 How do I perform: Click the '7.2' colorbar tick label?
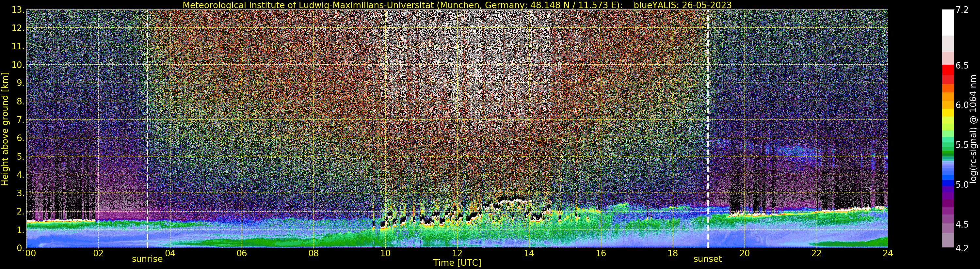pos(962,10)
